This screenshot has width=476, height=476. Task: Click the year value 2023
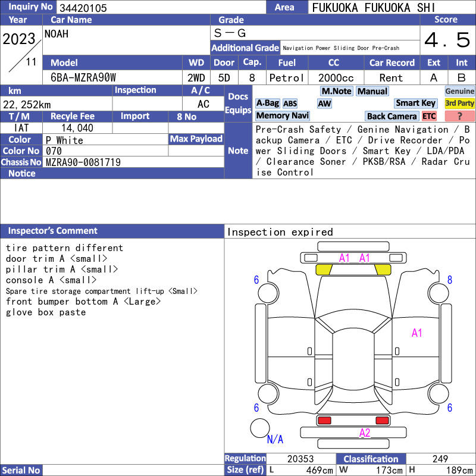click(x=19, y=39)
